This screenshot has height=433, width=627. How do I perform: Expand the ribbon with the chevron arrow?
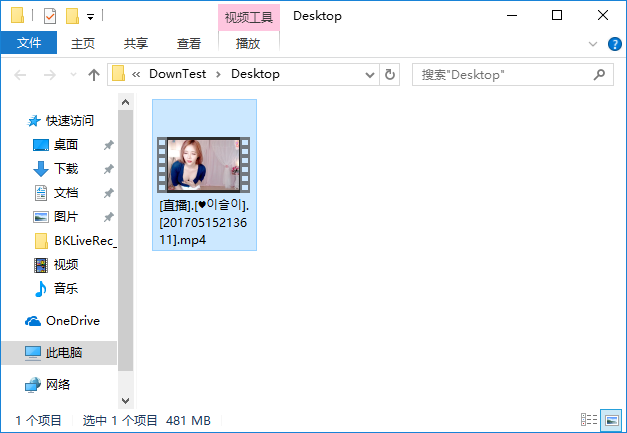click(x=594, y=43)
